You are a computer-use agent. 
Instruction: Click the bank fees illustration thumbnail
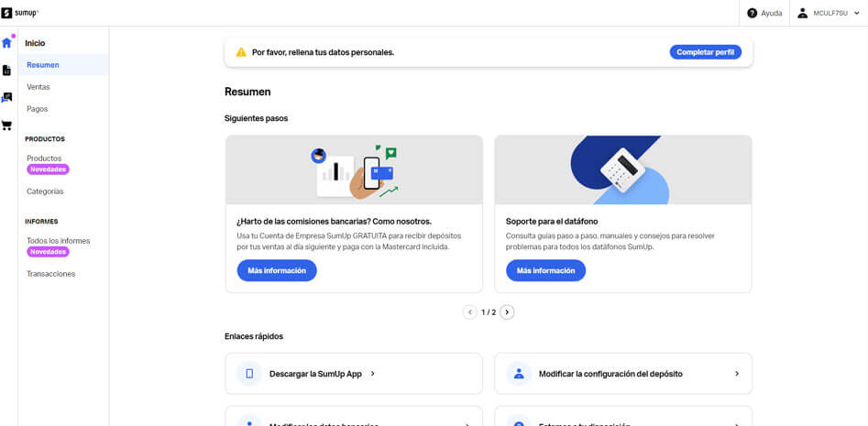click(354, 170)
